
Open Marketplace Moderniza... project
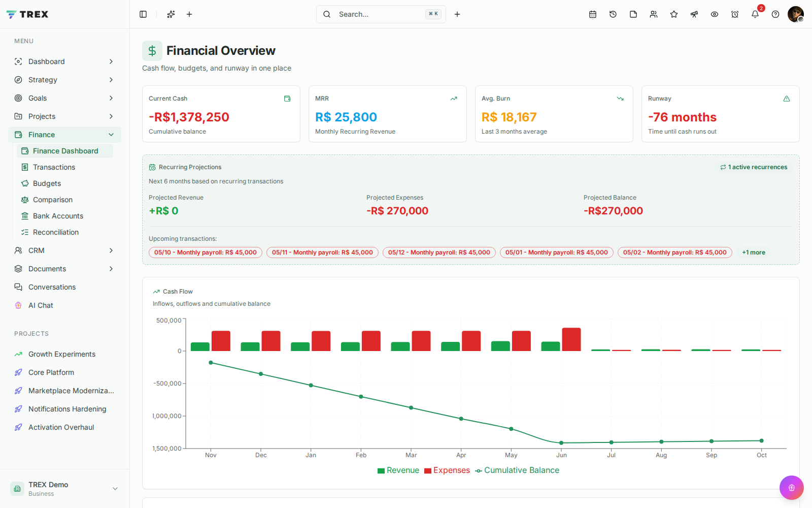pos(64,391)
